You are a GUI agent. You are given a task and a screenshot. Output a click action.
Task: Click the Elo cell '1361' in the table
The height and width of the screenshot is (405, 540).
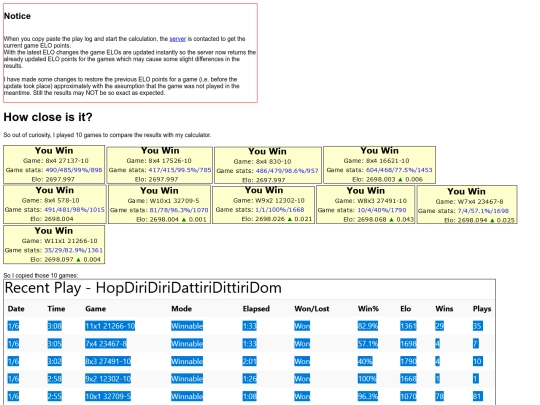tap(408, 326)
